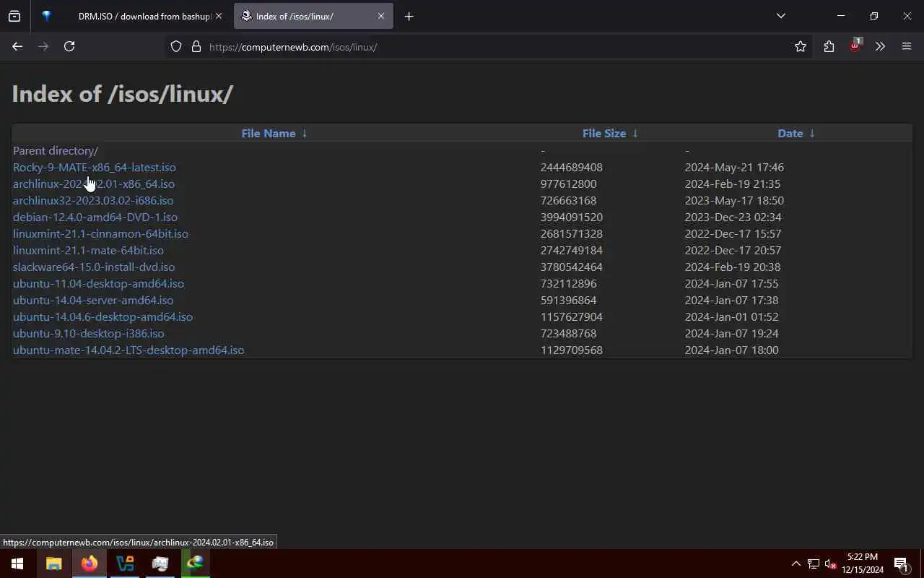Sort listing by File Name

(x=268, y=133)
